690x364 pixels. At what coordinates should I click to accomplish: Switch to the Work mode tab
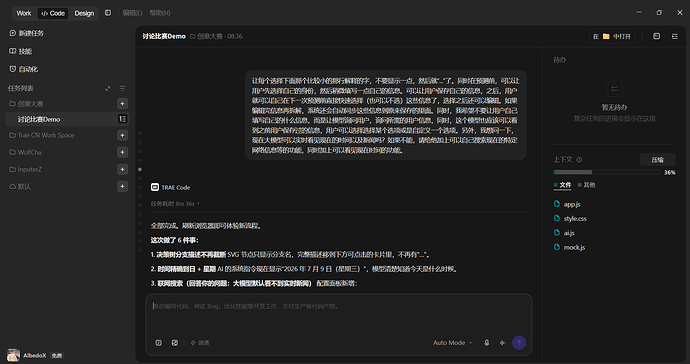click(24, 13)
